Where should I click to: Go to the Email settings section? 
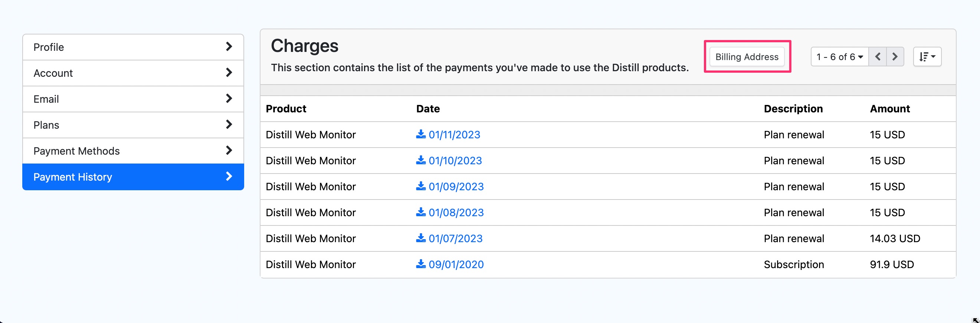click(133, 99)
